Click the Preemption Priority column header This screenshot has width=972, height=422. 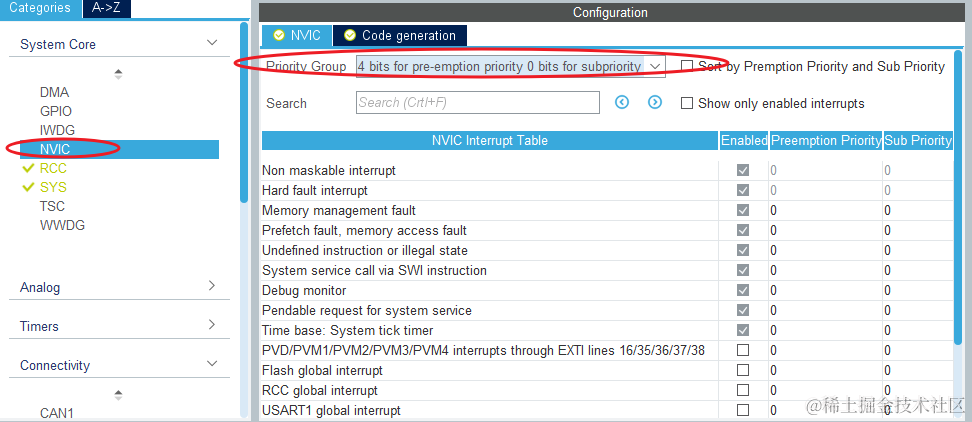point(826,141)
